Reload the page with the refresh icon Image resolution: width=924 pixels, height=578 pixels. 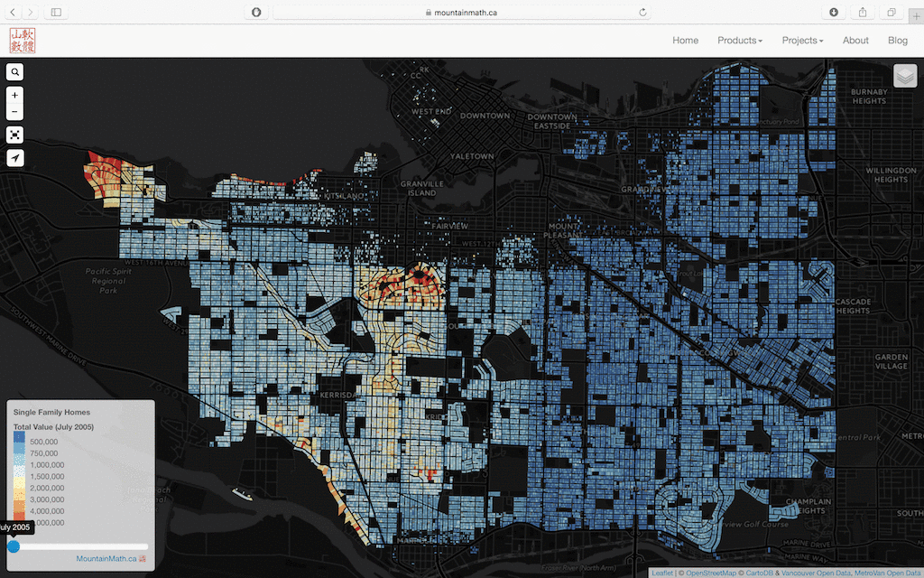[x=642, y=12]
